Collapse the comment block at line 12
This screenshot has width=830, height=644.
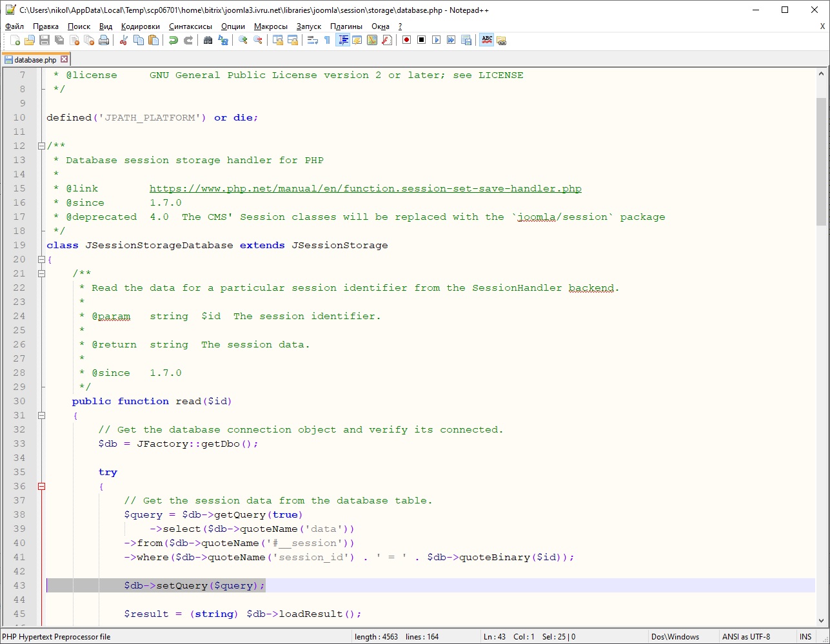click(41, 146)
